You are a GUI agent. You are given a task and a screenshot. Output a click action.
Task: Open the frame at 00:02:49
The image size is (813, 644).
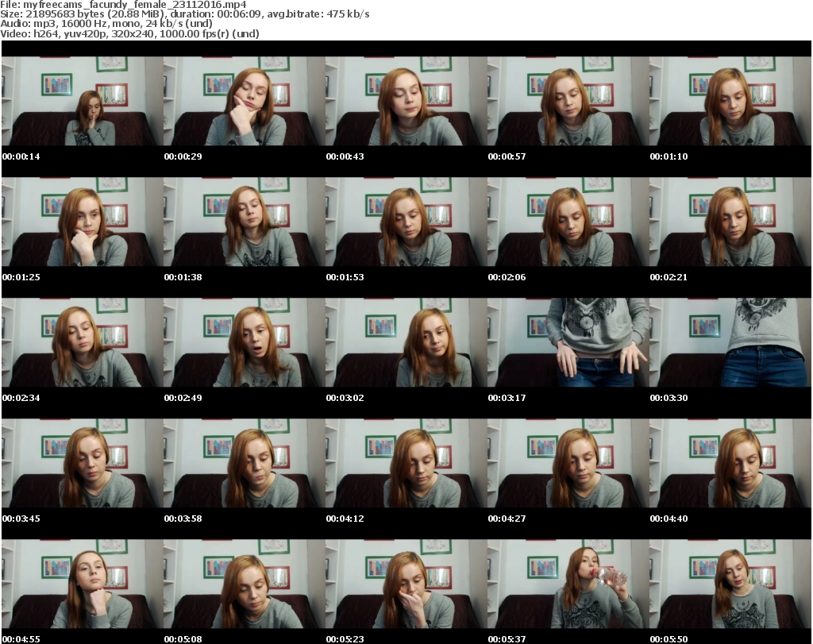point(245,343)
